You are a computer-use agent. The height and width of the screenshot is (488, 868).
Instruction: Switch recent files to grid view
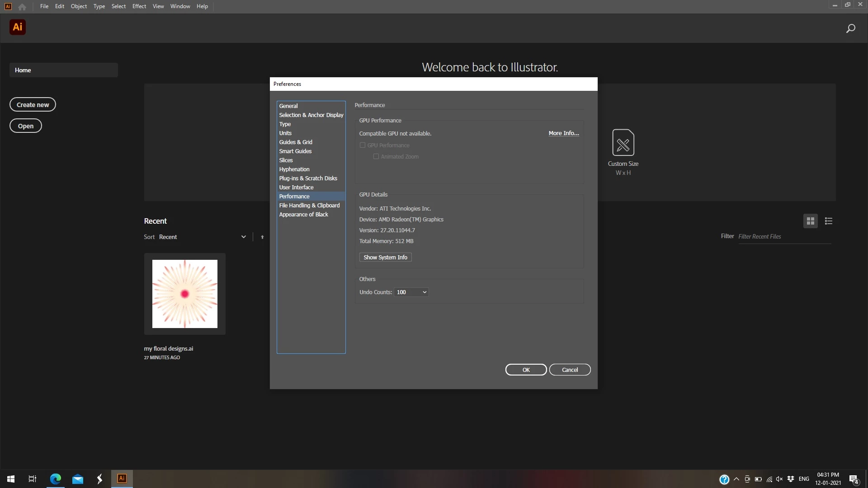tap(810, 221)
